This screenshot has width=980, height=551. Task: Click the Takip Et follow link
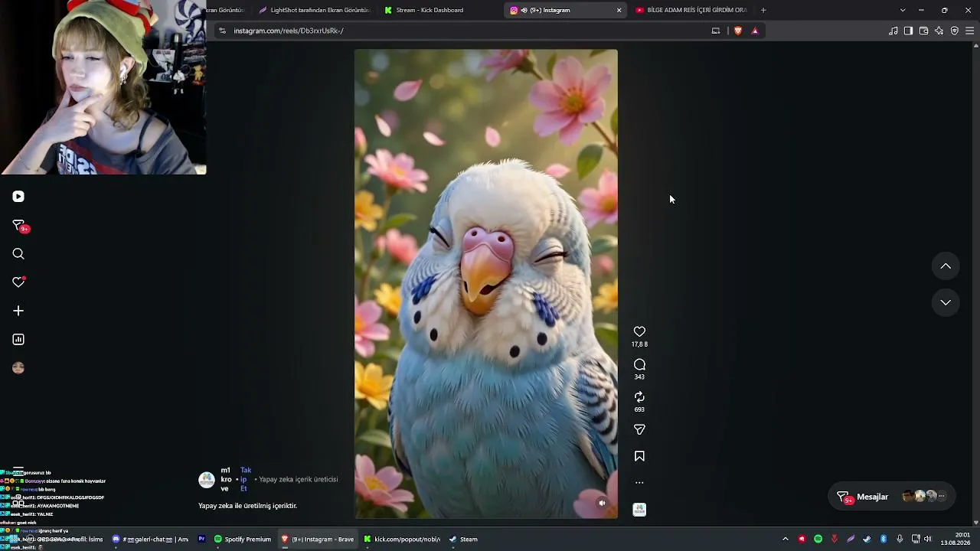tap(245, 480)
